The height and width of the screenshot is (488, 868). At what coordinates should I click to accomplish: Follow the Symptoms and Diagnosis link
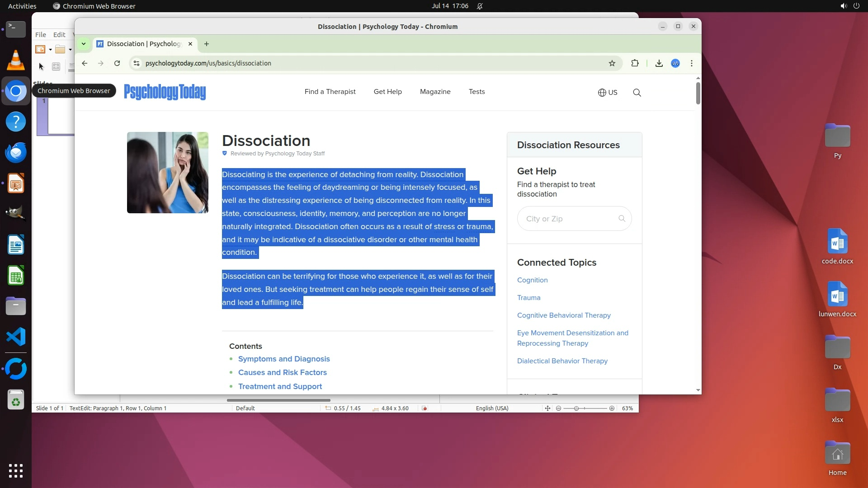tap(284, 359)
